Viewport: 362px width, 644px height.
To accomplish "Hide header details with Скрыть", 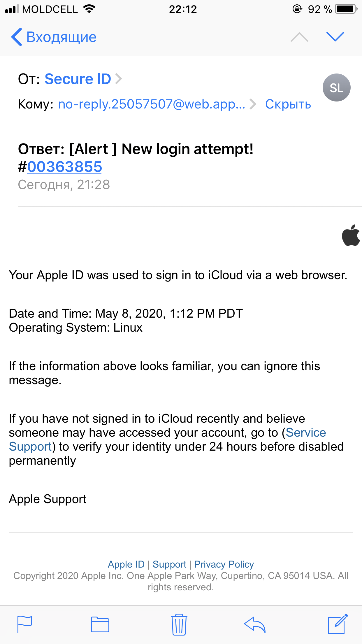I will point(288,104).
